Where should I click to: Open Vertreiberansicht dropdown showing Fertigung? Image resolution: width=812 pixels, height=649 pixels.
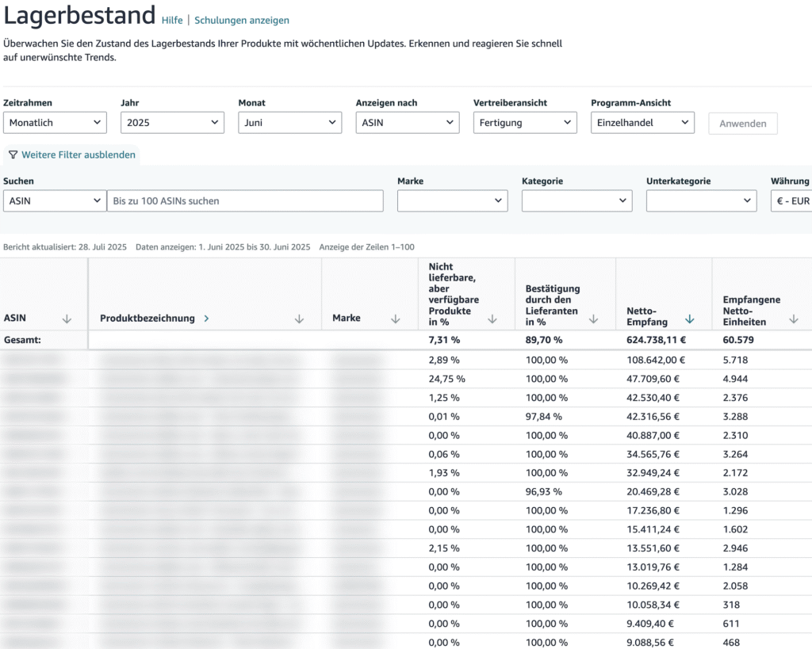524,123
